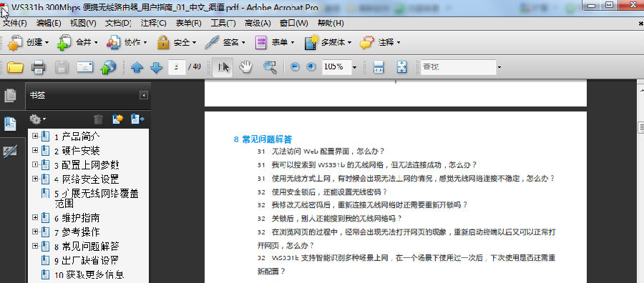This screenshot has width=644, height=283.
Task: Click the zoom percentage field showing 105%
Action: tap(336, 67)
